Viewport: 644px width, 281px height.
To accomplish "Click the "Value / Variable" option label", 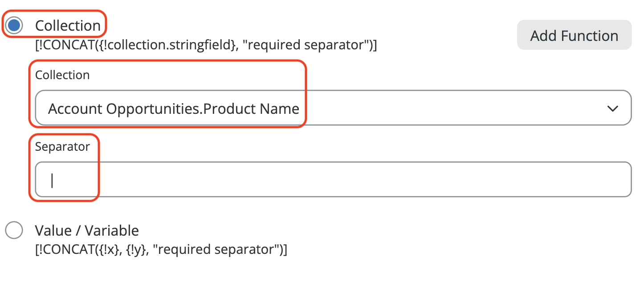I will pos(87,230).
